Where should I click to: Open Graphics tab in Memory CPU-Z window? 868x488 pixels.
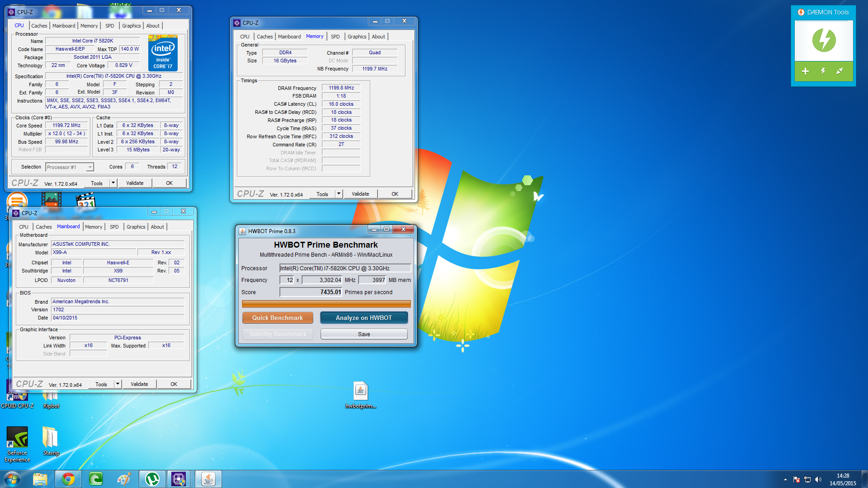pyautogui.click(x=357, y=37)
